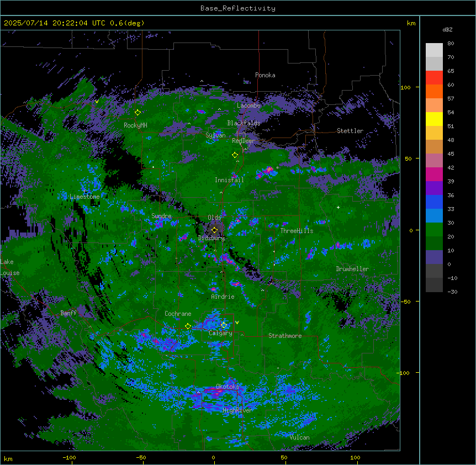Click the Airdrie city label

[223, 297]
